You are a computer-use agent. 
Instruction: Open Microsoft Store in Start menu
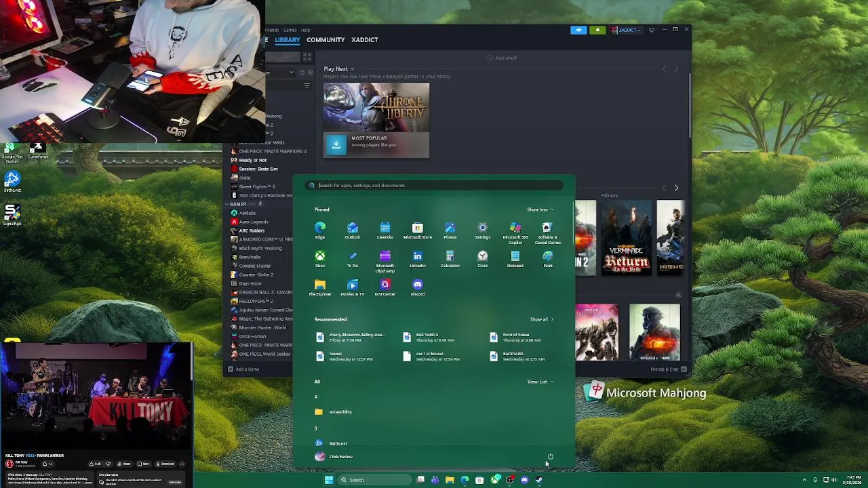[x=418, y=230]
